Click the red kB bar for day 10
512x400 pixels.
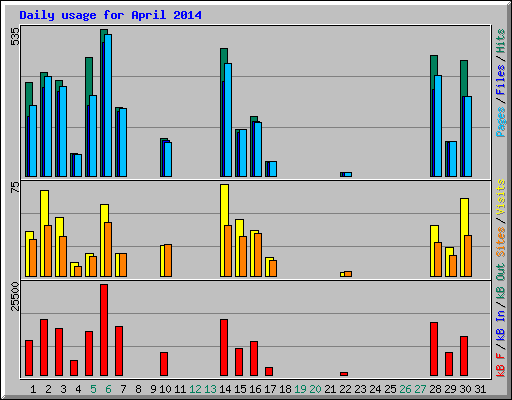point(164,364)
